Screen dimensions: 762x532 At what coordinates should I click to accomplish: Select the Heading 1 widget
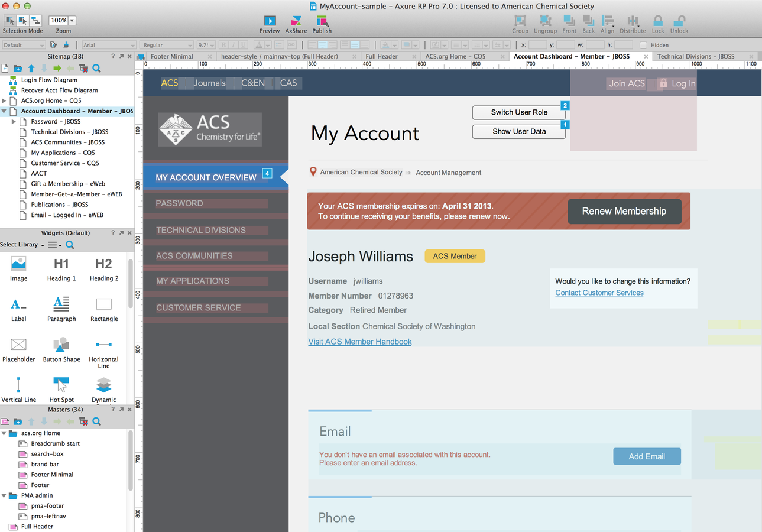click(61, 268)
